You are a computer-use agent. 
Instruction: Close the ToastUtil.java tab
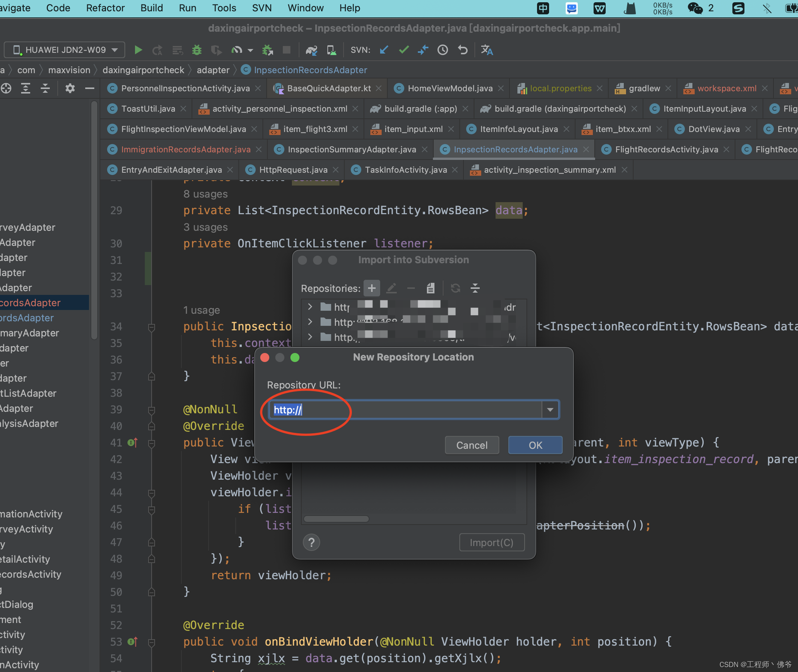183,109
